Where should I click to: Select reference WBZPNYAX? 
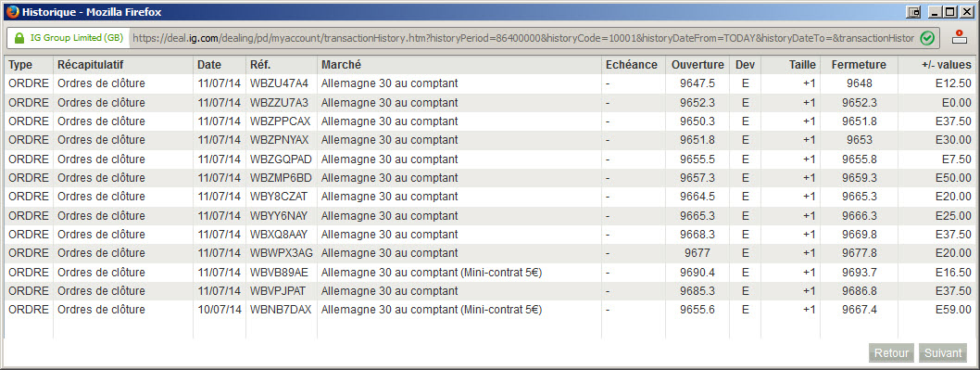coord(279,140)
